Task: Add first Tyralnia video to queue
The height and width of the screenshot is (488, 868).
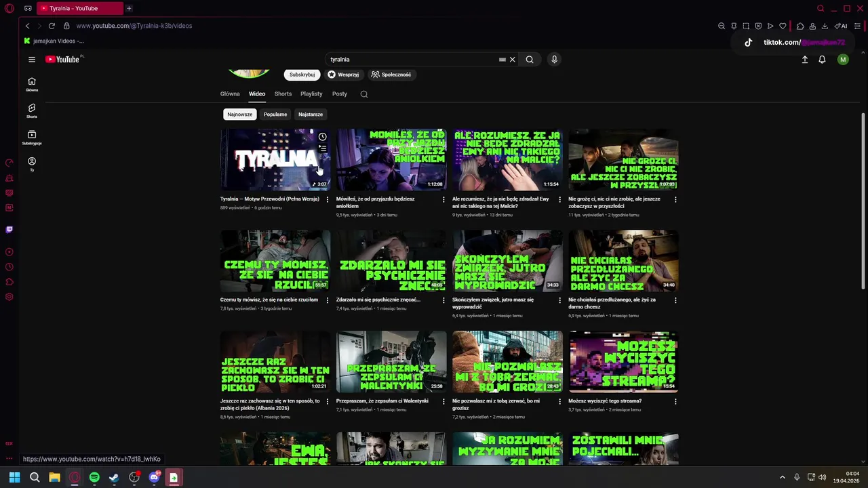Action: tap(323, 148)
